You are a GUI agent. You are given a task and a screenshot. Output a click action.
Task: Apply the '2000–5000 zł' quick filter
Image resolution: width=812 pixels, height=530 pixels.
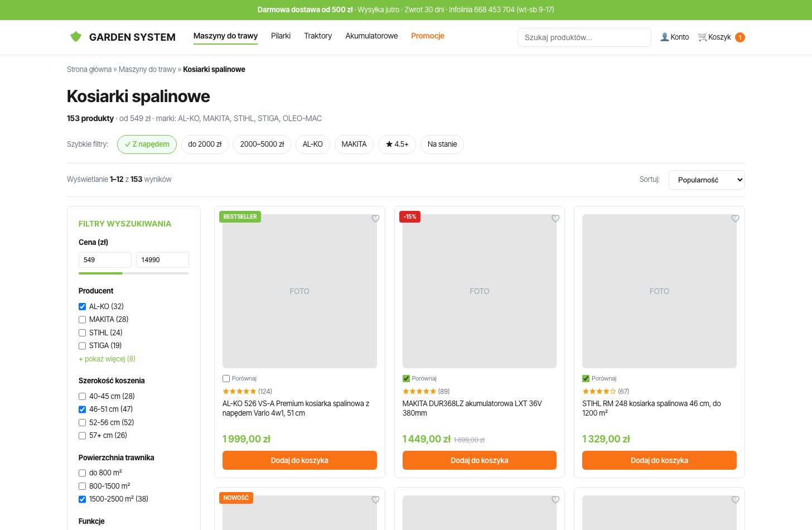[x=262, y=144]
